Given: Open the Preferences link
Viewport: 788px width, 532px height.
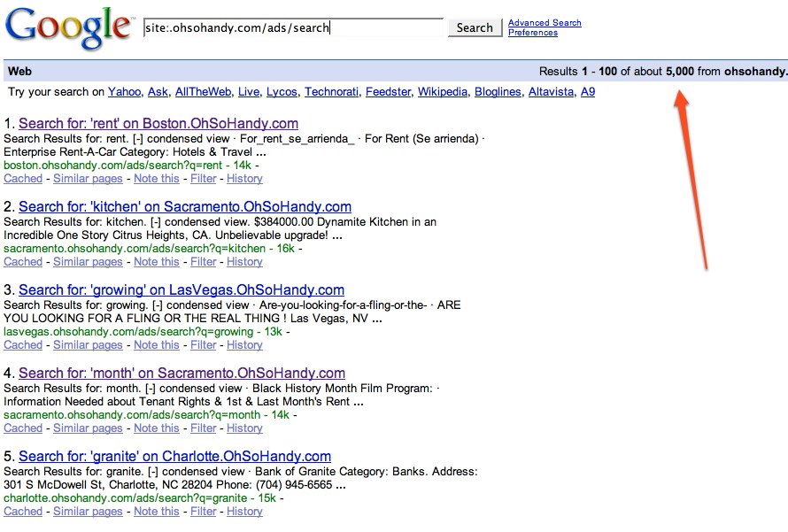Looking at the screenshot, I should [533, 33].
